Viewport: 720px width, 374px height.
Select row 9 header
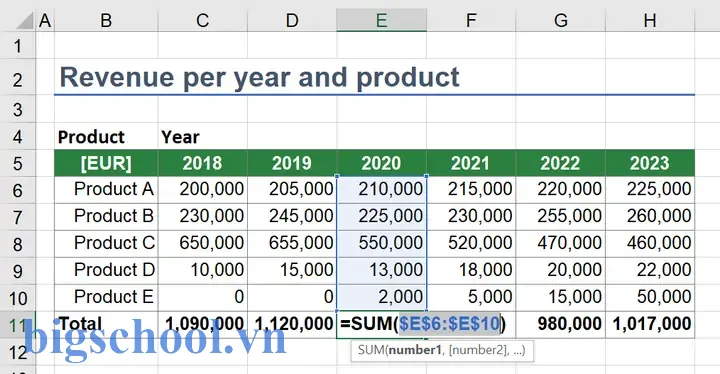coord(17,271)
